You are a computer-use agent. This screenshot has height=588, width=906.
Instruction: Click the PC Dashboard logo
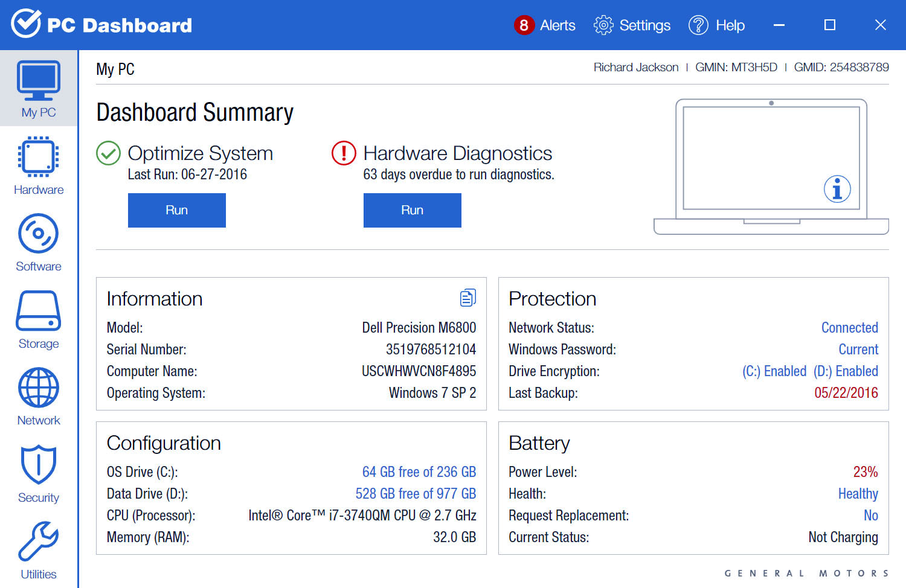click(101, 25)
